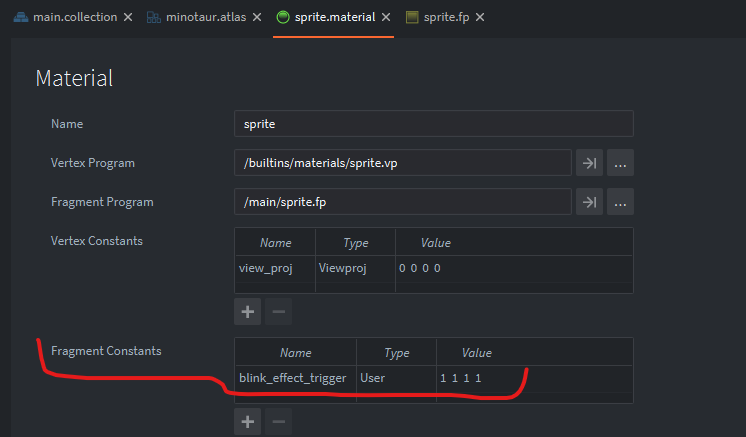Remove the selected Fragment Constant
Screen dimensions: 746x437
click(x=279, y=421)
